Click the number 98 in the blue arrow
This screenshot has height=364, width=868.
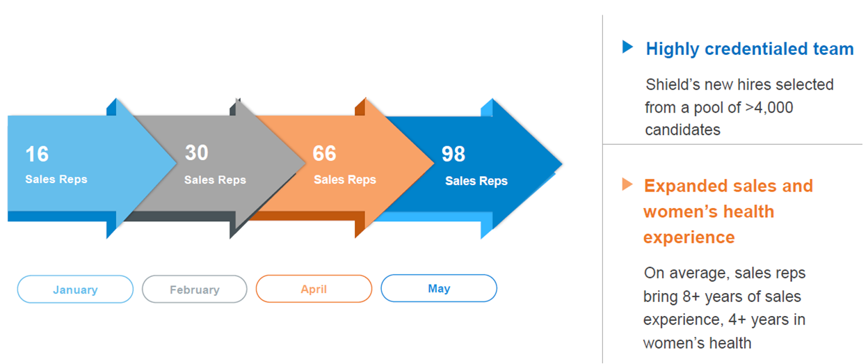click(x=453, y=155)
